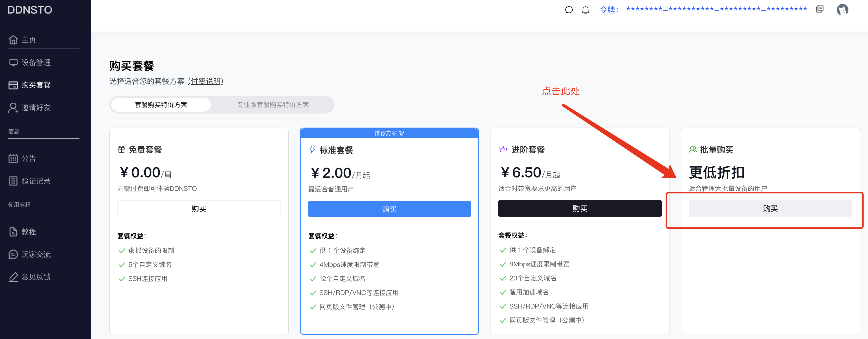
Task: Open 意见反馈 feedback page
Action: pos(36,277)
